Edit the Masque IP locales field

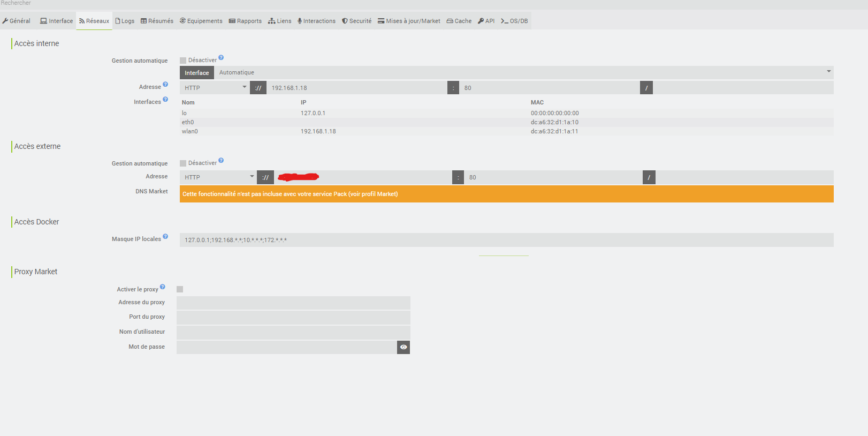pyautogui.click(x=507, y=240)
